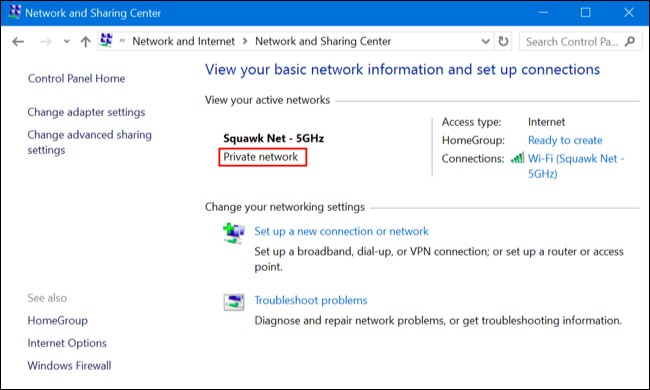650x390 pixels.
Task: Click the 'HomeGroup:' label in network details
Action: tap(473, 140)
